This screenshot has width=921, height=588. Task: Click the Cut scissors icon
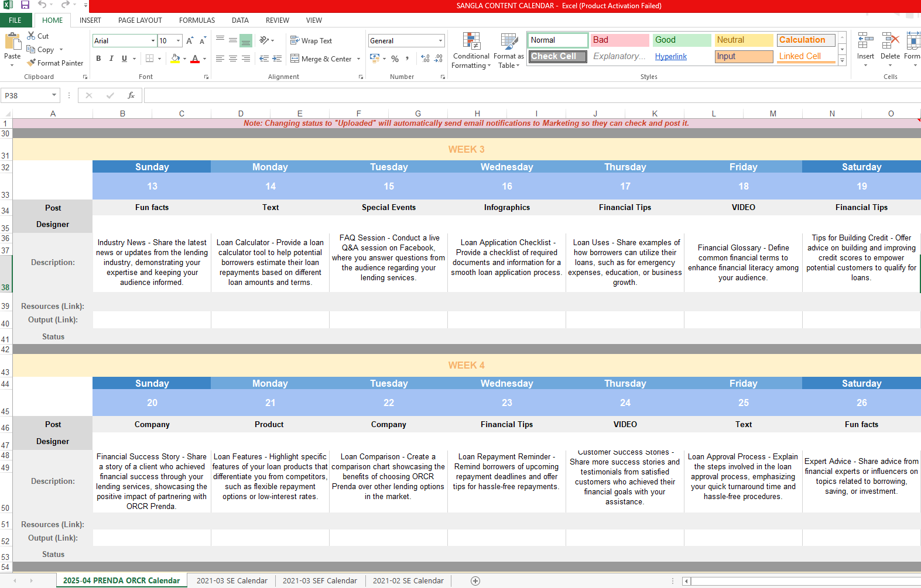point(32,36)
